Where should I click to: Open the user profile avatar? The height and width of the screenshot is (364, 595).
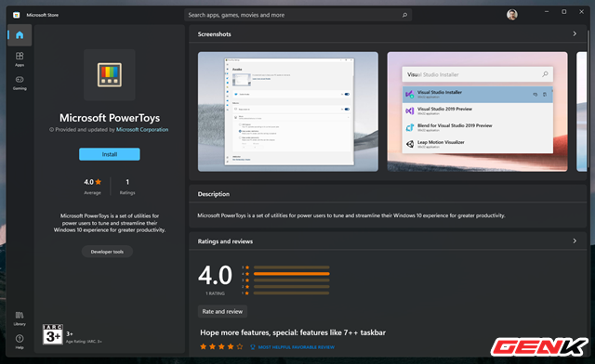[512, 15]
